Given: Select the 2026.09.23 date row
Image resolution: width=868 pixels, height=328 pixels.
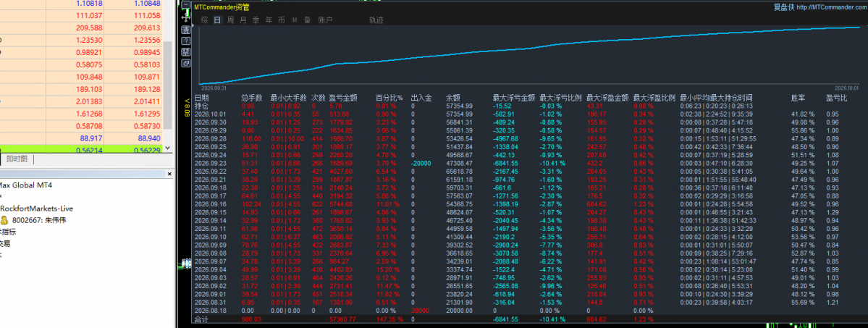Looking at the screenshot, I should pyautogui.click(x=209, y=164).
